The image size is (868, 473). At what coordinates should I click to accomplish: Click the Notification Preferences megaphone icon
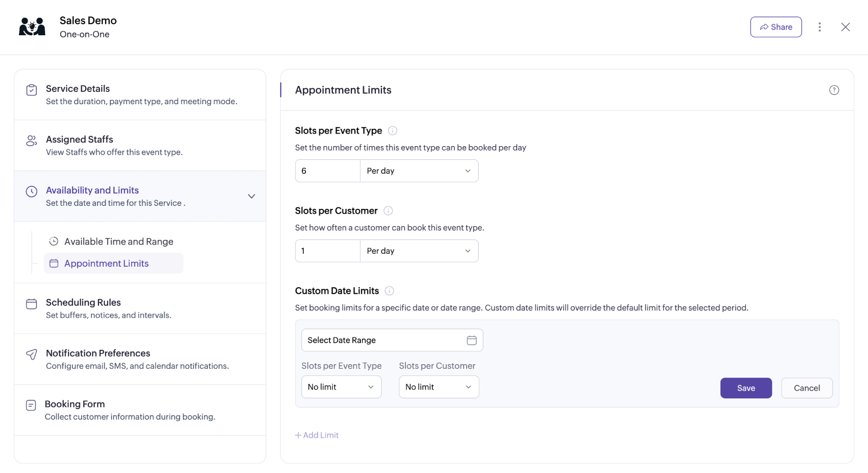coord(31,354)
